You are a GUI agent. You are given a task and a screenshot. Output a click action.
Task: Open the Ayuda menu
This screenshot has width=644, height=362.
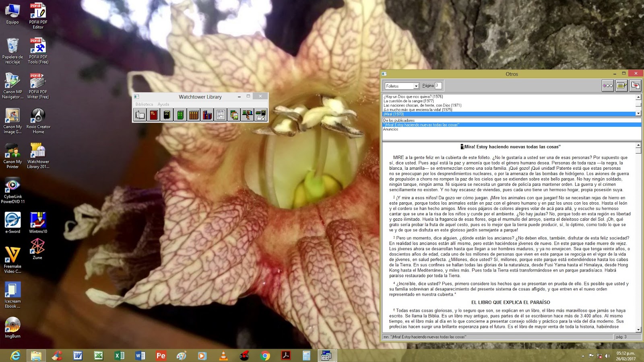[x=164, y=104]
